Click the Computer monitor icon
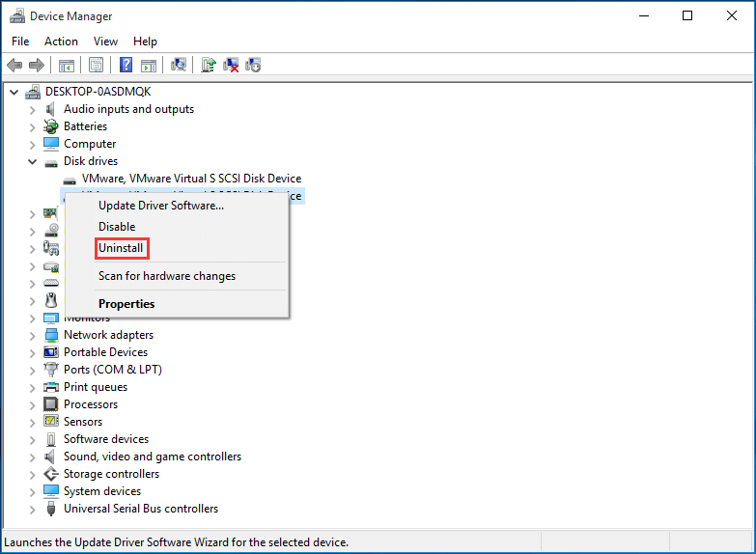Image resolution: width=756 pixels, height=554 pixels. click(51, 144)
